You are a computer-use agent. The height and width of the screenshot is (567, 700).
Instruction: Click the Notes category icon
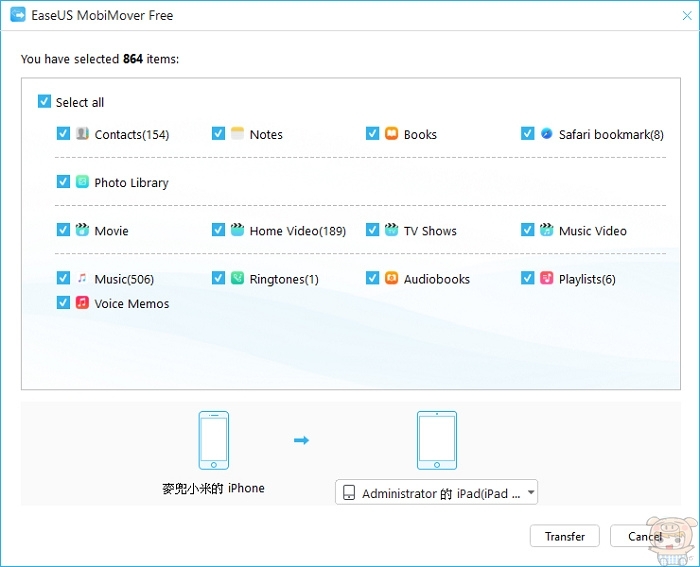coord(237,134)
